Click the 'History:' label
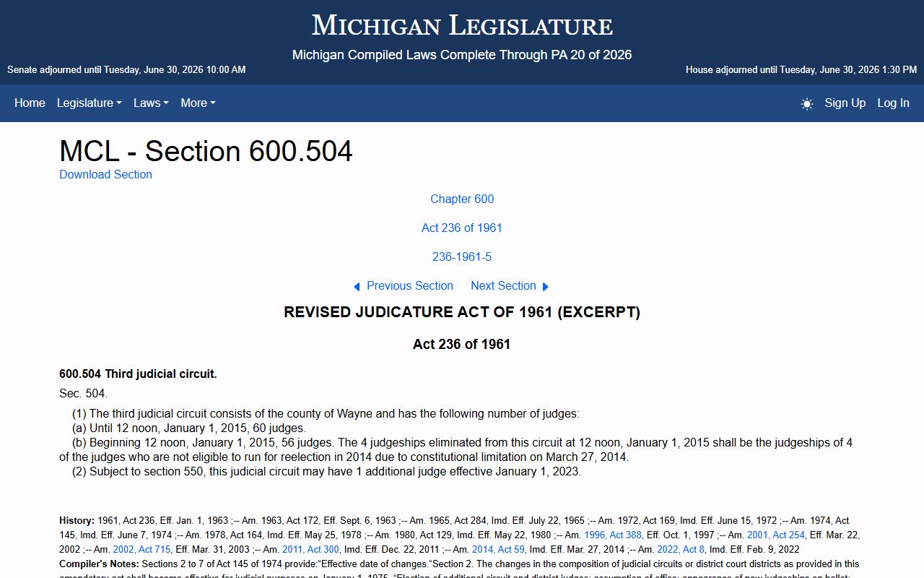The image size is (924, 578). pyautogui.click(x=77, y=520)
